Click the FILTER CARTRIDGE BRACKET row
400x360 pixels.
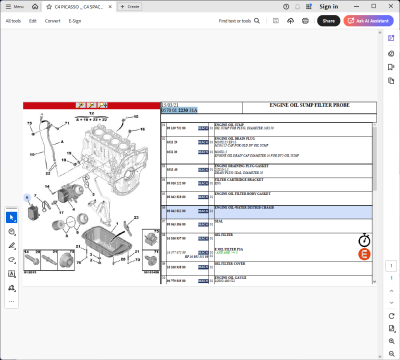[267, 184]
